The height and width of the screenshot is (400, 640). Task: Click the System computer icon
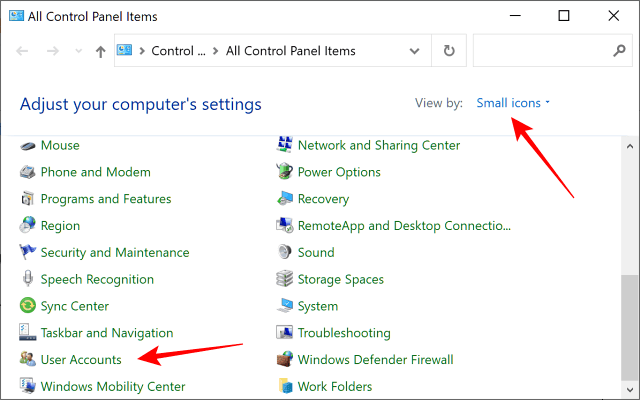coord(284,306)
